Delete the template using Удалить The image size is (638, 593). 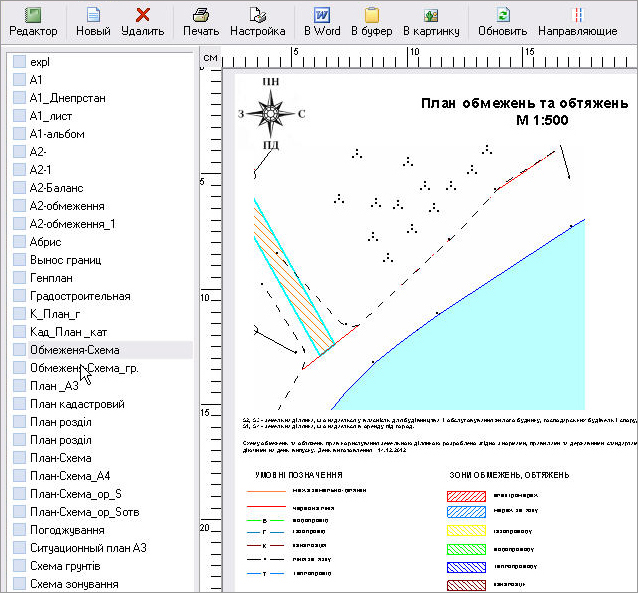[142, 22]
